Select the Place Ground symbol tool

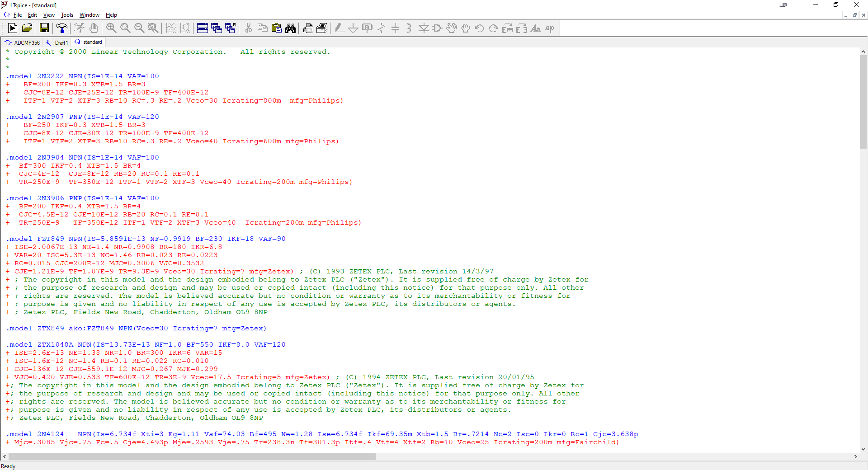coord(354,28)
